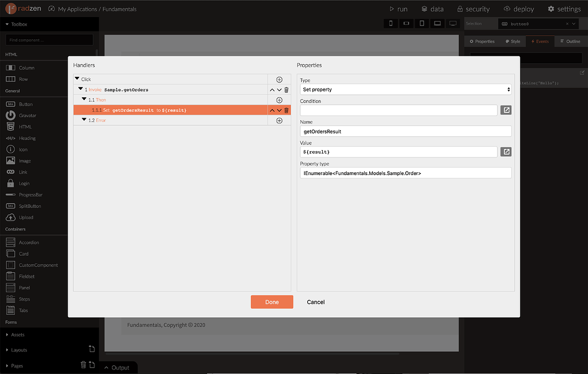
Task: Collapse the 1.1 Then branch
Action: coord(84,99)
